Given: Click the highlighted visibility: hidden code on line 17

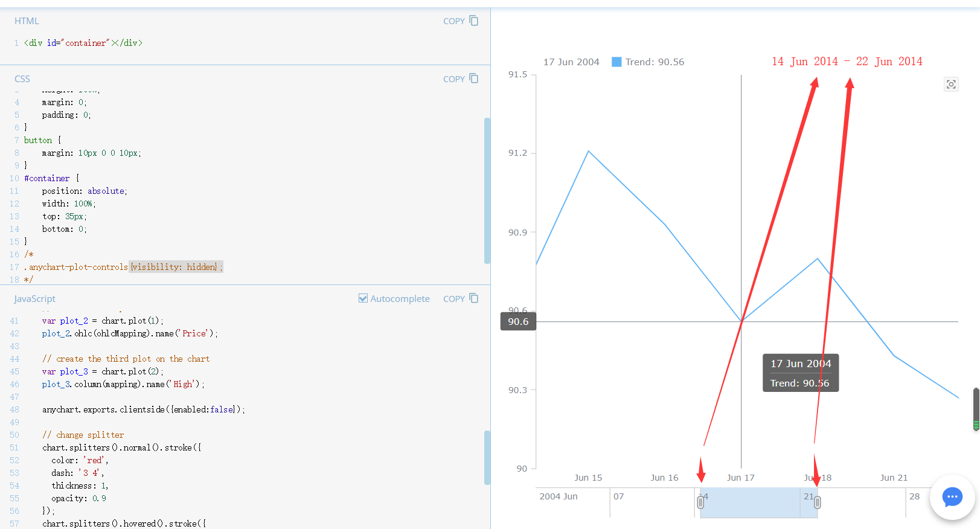Looking at the screenshot, I should pyautogui.click(x=176, y=266).
